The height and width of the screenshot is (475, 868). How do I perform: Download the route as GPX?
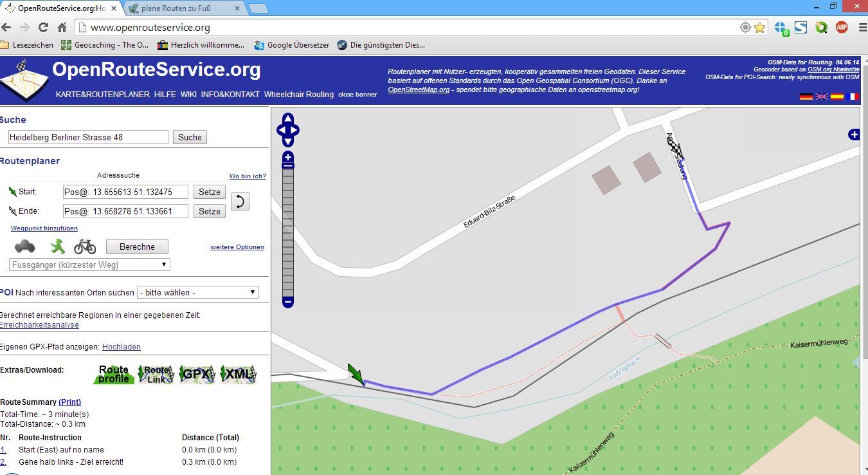[x=196, y=374]
